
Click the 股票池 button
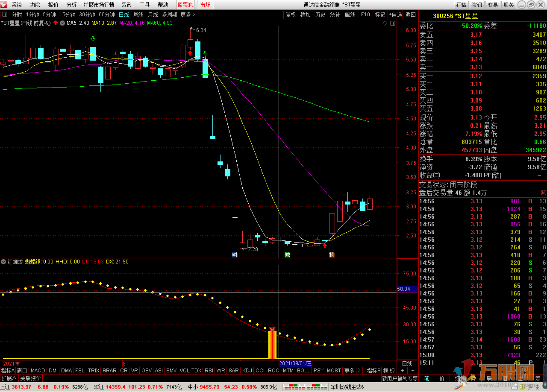[185, 5]
